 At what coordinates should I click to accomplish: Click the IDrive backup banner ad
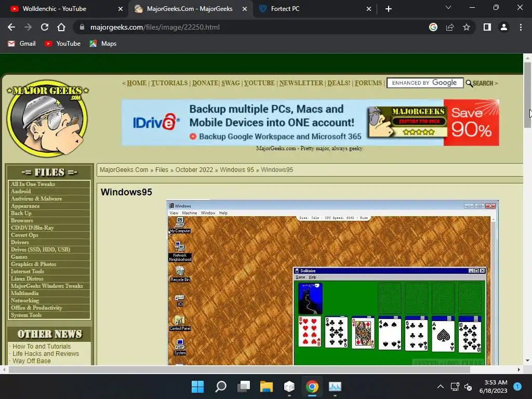(310, 123)
